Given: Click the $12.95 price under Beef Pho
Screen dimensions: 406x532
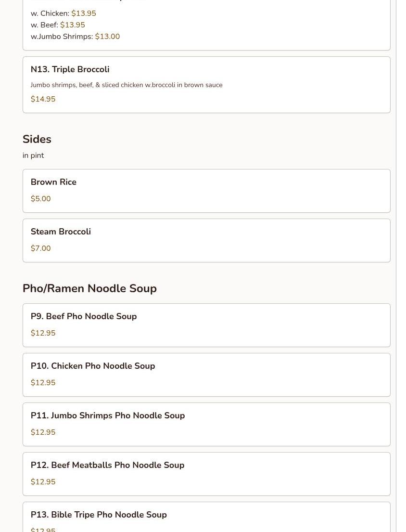Looking at the screenshot, I should pos(43,333).
